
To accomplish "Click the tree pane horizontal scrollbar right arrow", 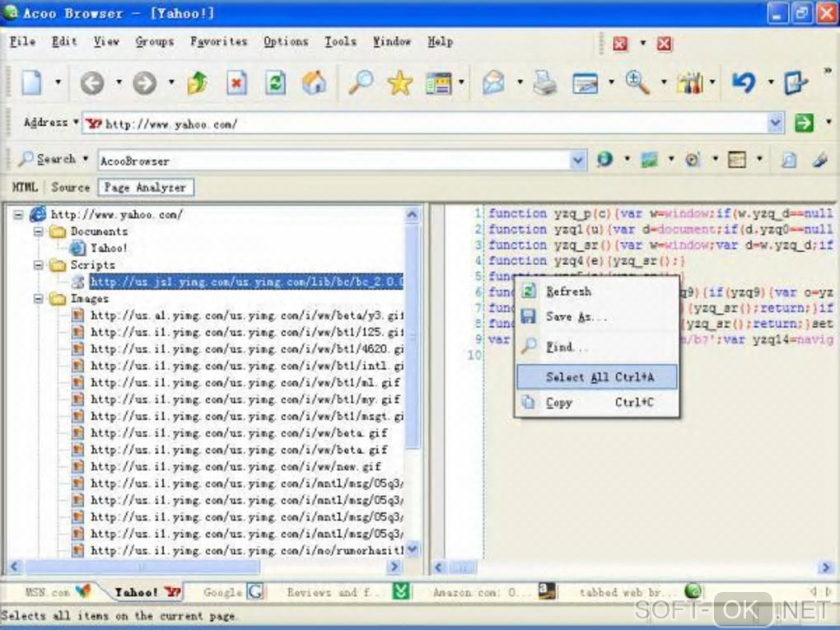I will [394, 567].
